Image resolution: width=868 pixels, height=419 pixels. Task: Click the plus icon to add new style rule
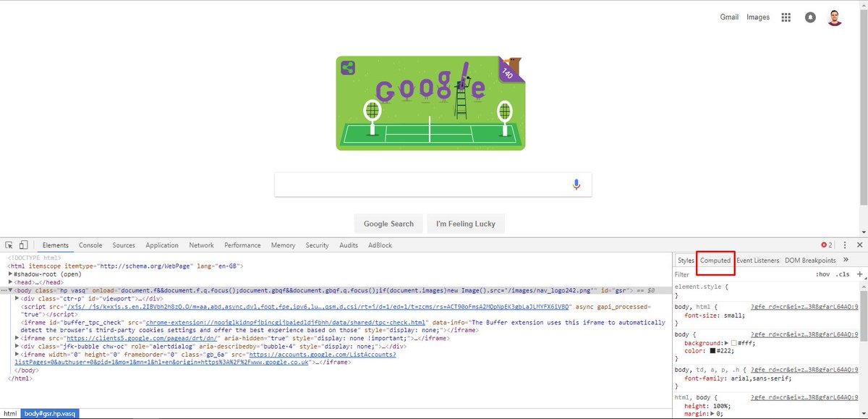click(859, 274)
